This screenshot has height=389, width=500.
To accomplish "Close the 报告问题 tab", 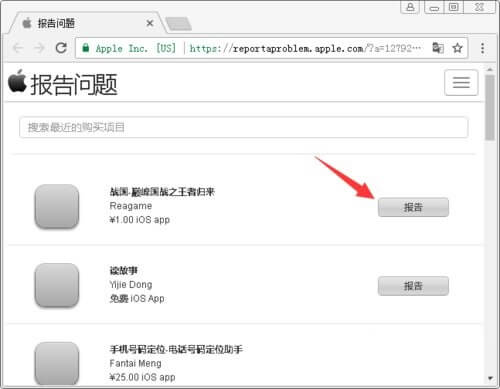I will pos(150,23).
